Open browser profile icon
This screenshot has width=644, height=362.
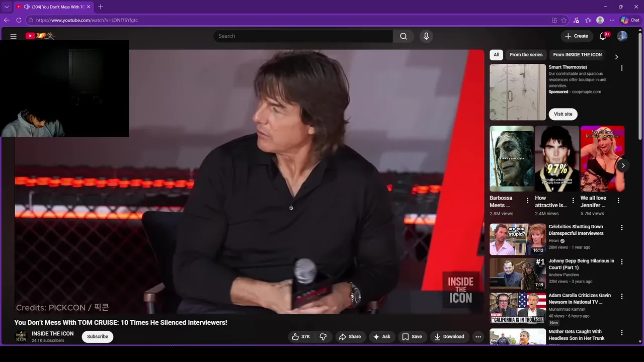(x=600, y=20)
